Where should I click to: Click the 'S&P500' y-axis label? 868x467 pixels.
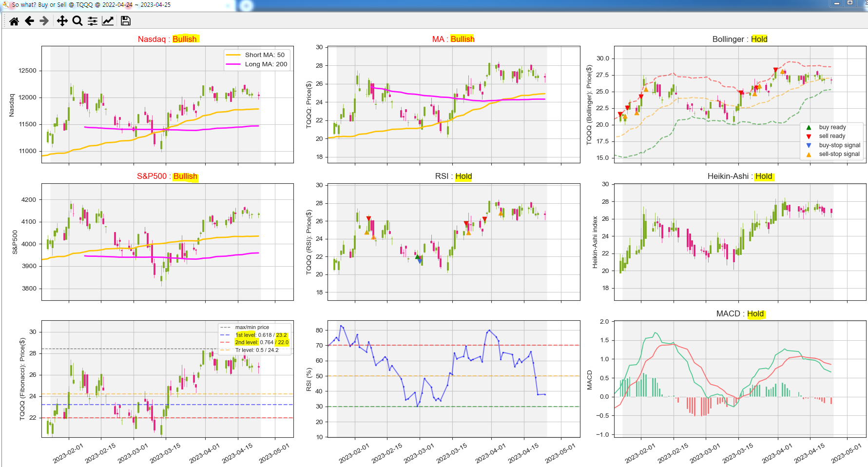[x=15, y=242]
